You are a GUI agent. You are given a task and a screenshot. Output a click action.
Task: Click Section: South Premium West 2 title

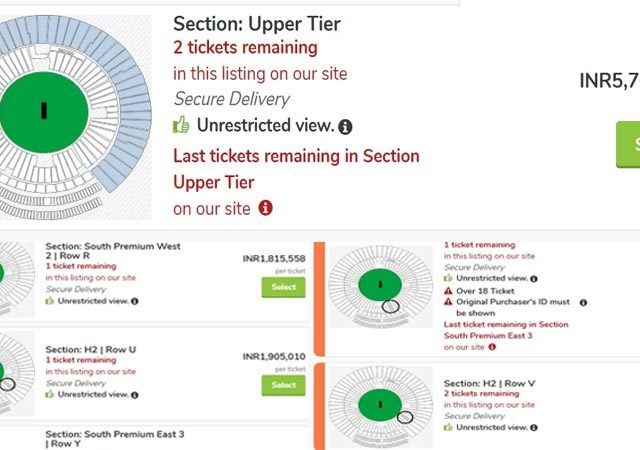(113, 251)
